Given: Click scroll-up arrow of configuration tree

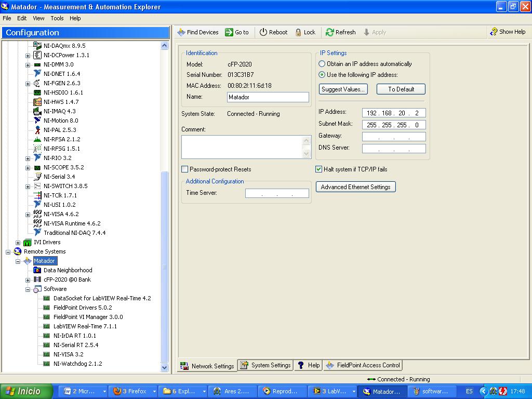Looking at the screenshot, I should (x=165, y=46).
